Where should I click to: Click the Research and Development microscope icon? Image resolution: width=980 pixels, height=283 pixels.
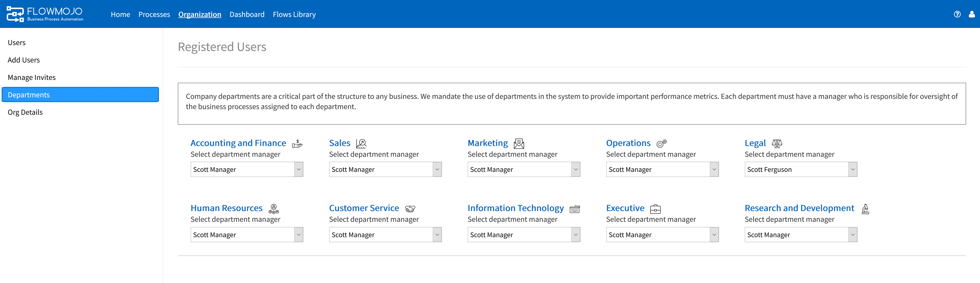tap(865, 208)
